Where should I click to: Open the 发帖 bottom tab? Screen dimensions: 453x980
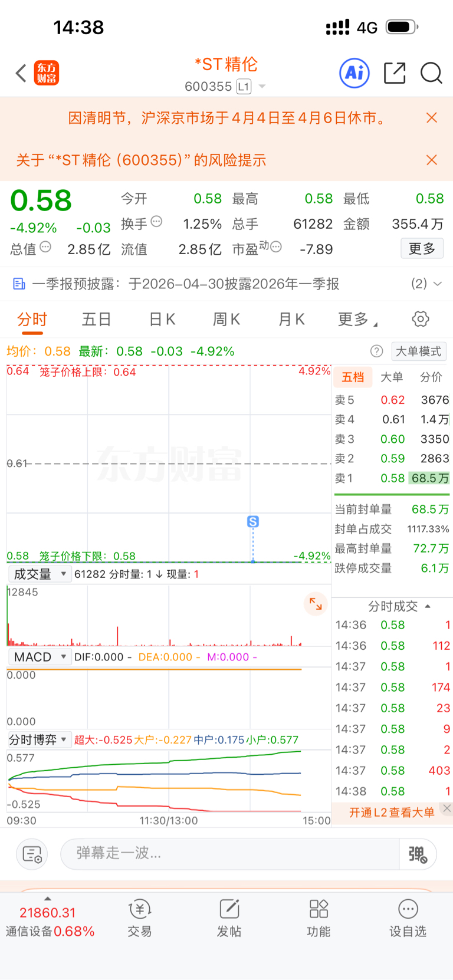pos(229,918)
